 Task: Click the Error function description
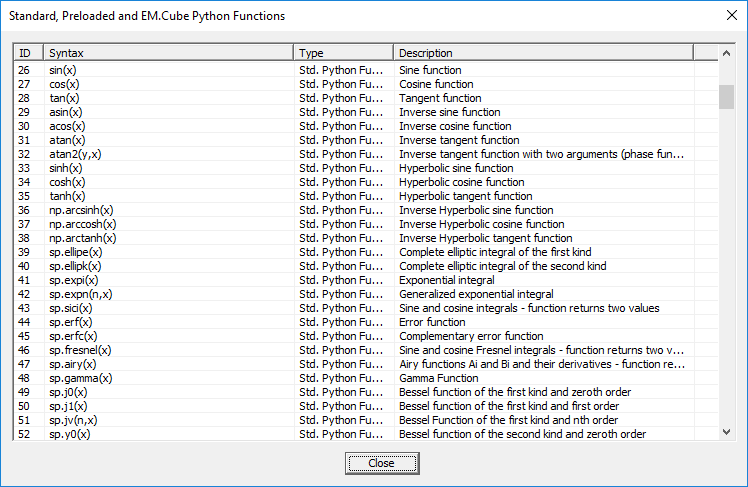tap(432, 322)
